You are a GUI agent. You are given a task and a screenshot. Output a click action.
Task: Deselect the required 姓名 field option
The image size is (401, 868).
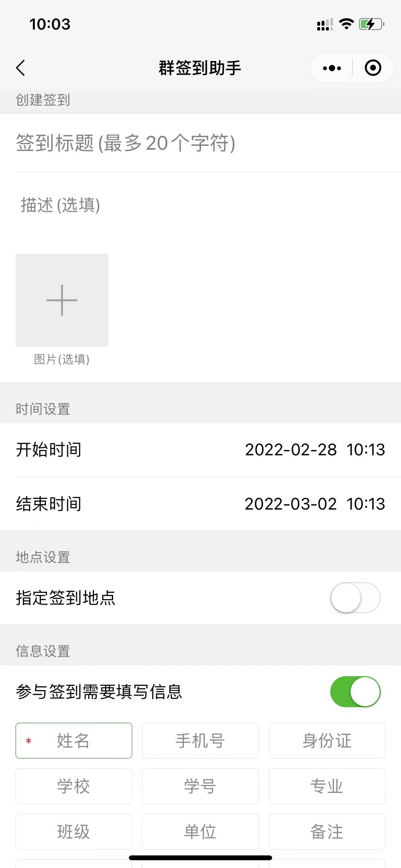tap(74, 741)
